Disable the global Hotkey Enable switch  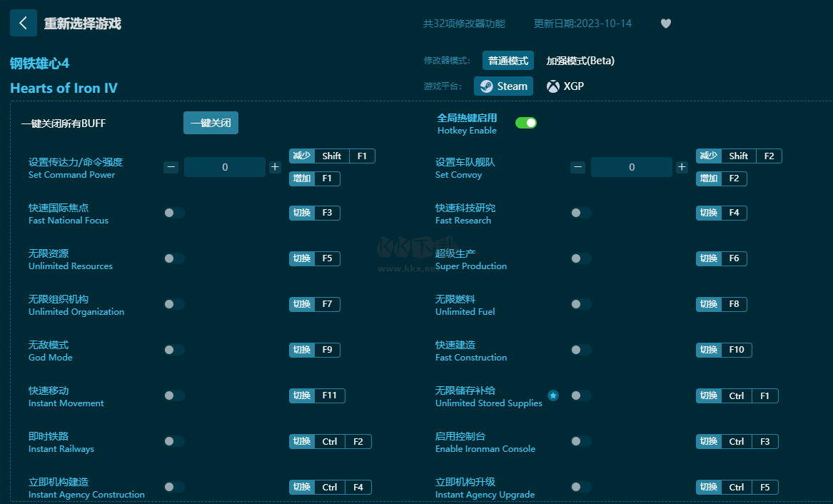click(x=526, y=123)
